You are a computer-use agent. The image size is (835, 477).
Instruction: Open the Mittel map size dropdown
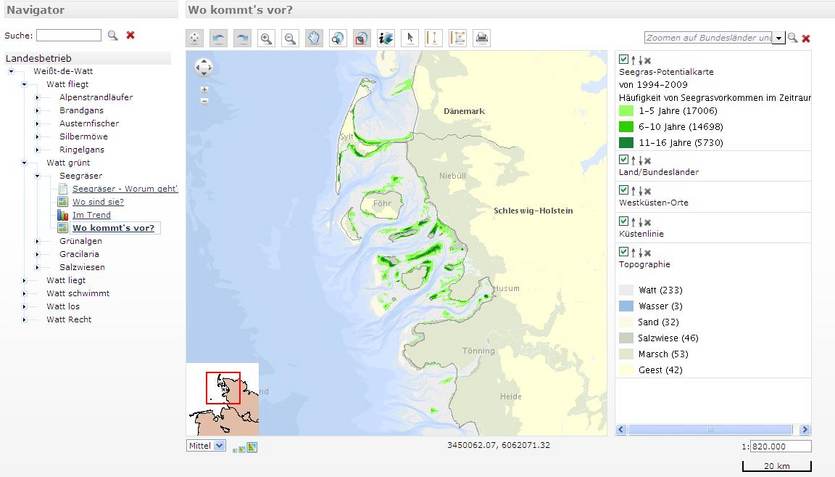click(x=206, y=446)
